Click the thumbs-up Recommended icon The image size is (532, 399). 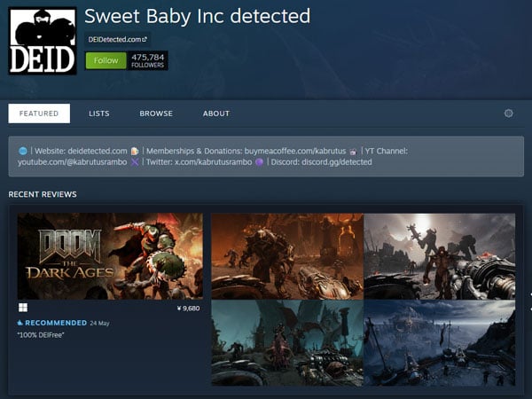tap(20, 323)
